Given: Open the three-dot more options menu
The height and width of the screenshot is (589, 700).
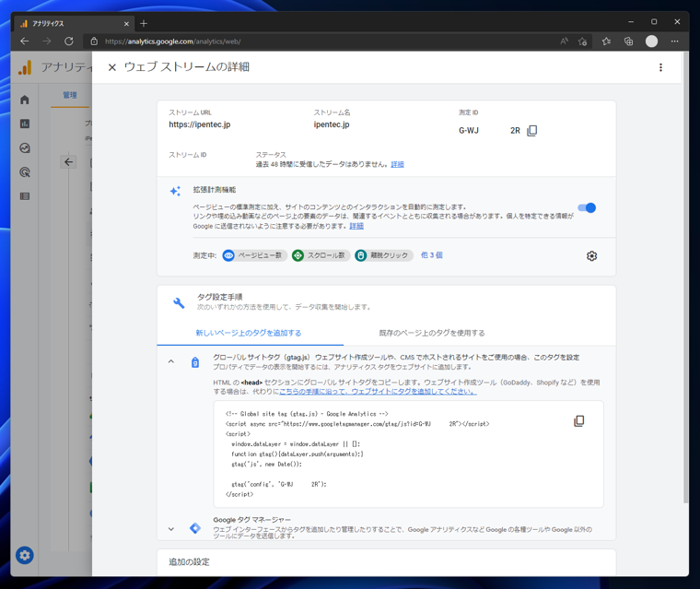Looking at the screenshot, I should [660, 67].
